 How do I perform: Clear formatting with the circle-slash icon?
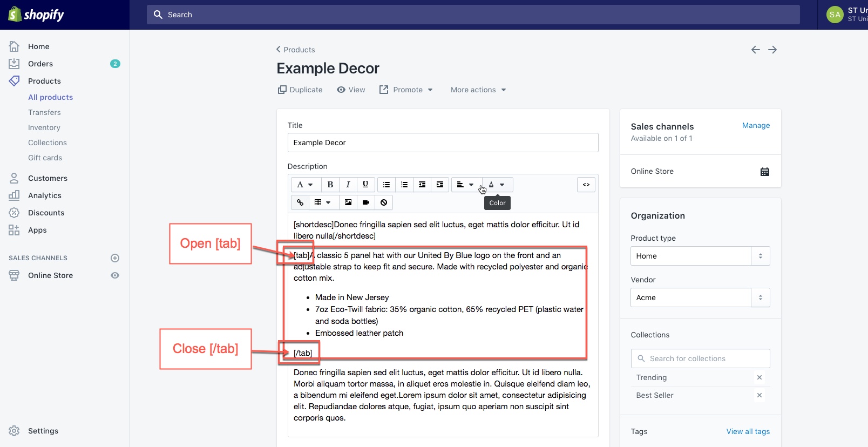pos(384,202)
